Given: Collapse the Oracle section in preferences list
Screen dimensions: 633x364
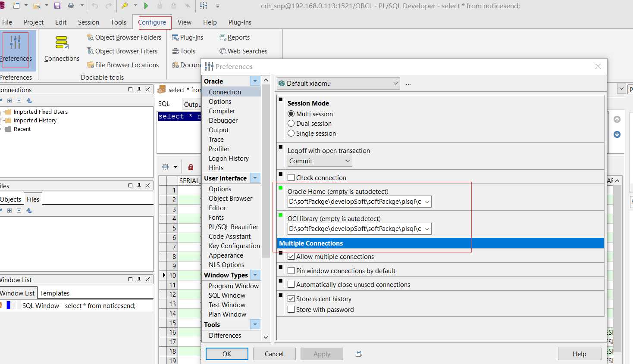Looking at the screenshot, I should point(255,81).
